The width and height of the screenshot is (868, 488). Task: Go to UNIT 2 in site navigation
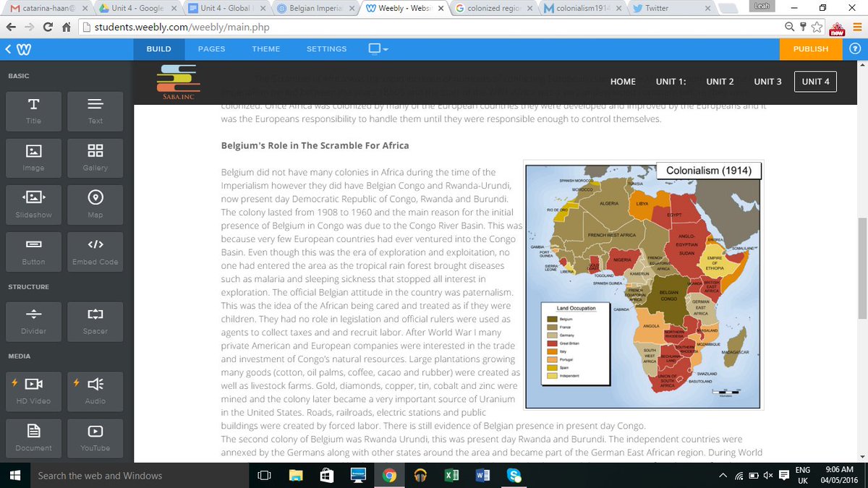720,82
